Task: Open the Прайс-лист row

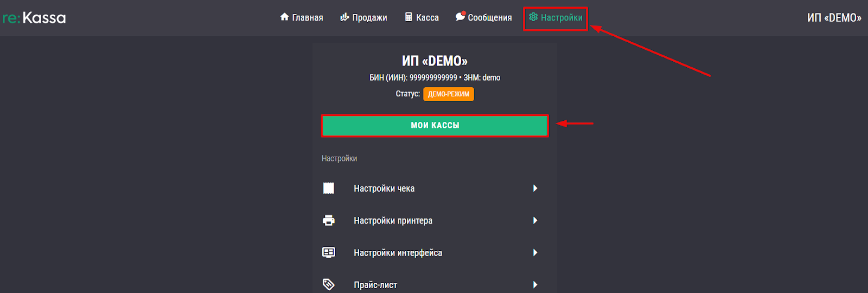Action: (x=435, y=284)
